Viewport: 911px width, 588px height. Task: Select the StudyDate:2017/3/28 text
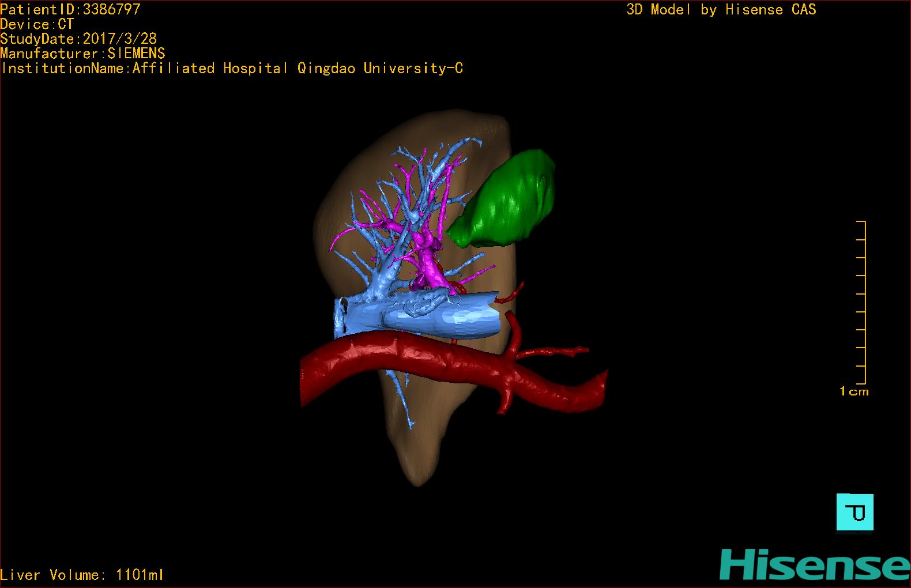pyautogui.click(x=78, y=39)
